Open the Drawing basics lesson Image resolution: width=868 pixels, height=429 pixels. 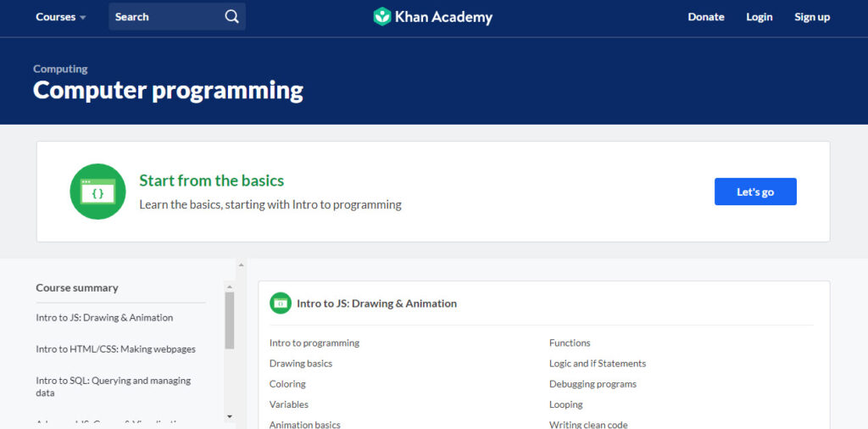pyautogui.click(x=301, y=363)
